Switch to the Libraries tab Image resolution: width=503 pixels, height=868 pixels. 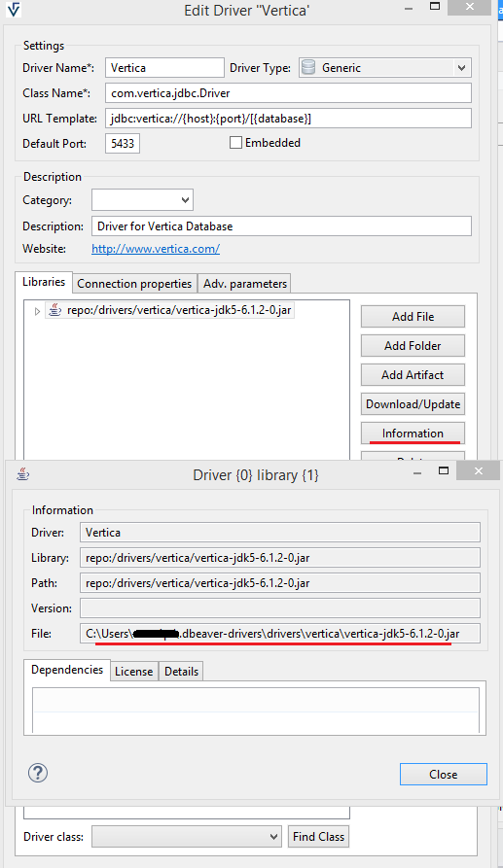[44, 282]
